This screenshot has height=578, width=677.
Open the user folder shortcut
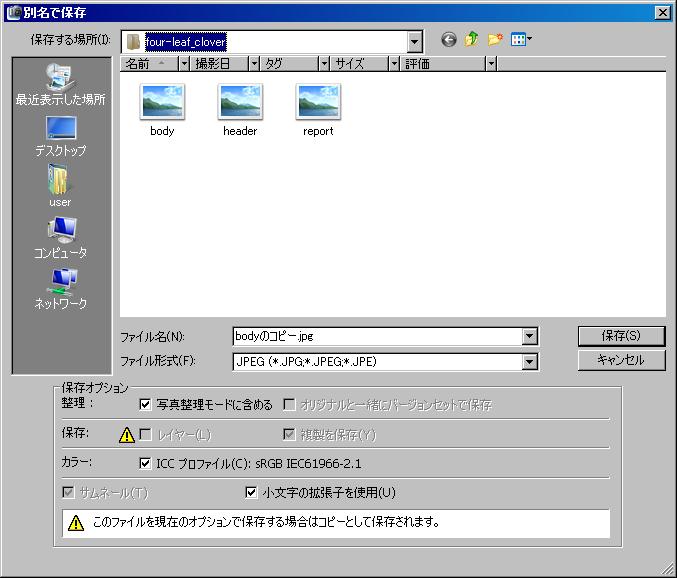60,186
